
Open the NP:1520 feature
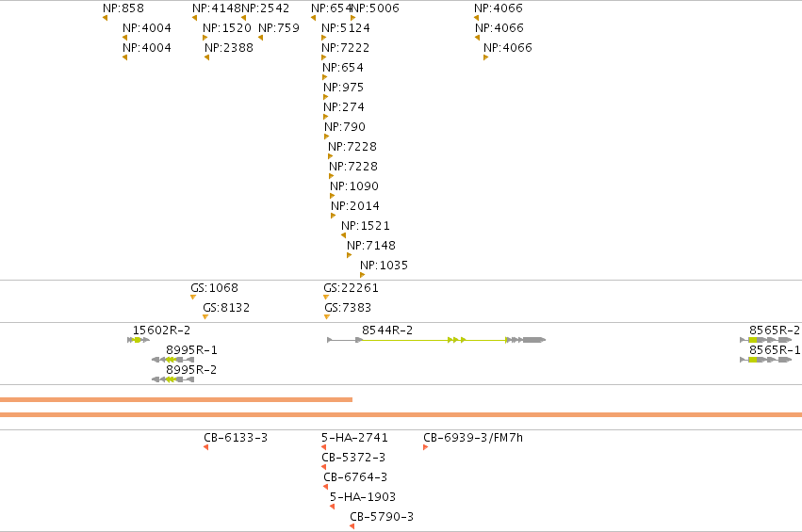227,28
